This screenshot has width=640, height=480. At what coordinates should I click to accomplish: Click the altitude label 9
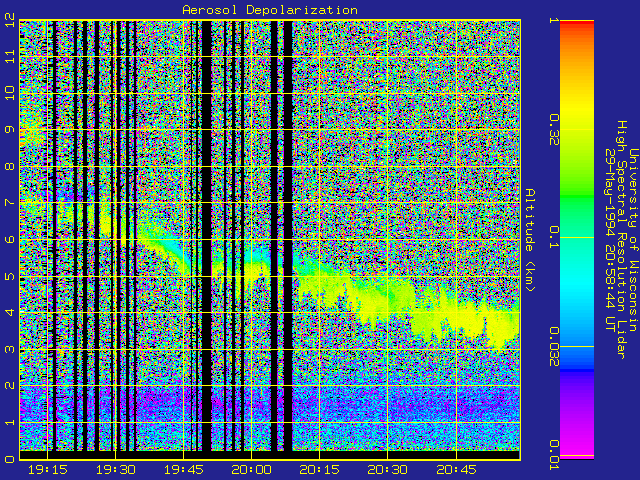click(x=10, y=129)
